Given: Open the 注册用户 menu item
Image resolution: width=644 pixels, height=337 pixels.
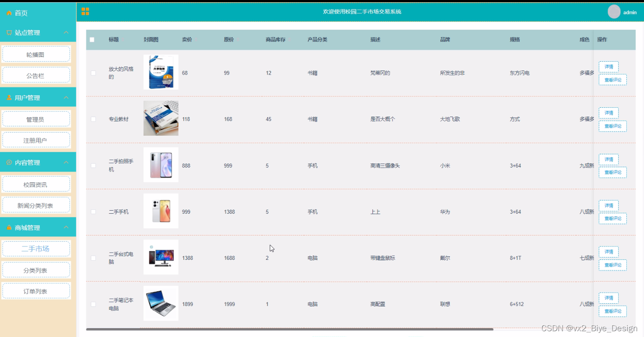Looking at the screenshot, I should (36, 141).
